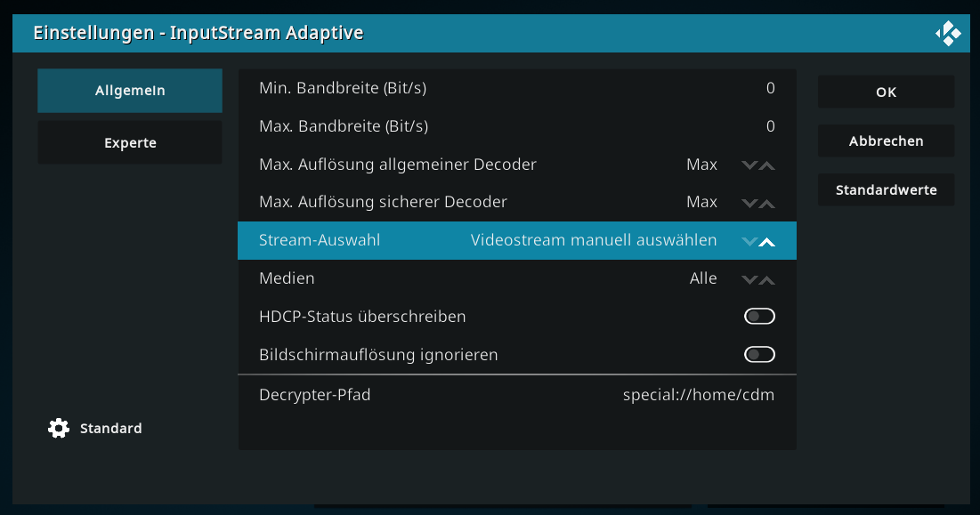Click the up arrow for Max. Auflösung sicherer Decoder
Image resolution: width=980 pixels, height=515 pixels.
767,204
